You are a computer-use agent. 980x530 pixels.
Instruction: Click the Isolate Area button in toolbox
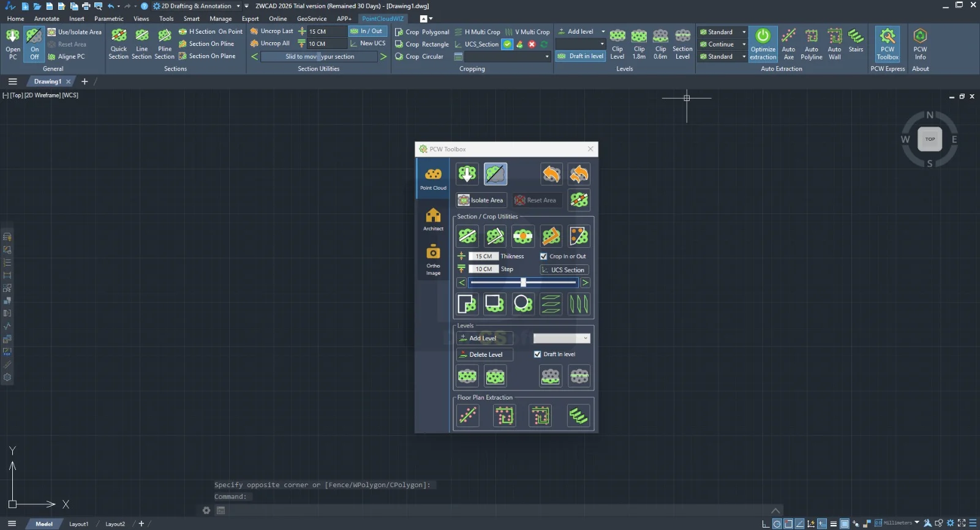coord(481,200)
